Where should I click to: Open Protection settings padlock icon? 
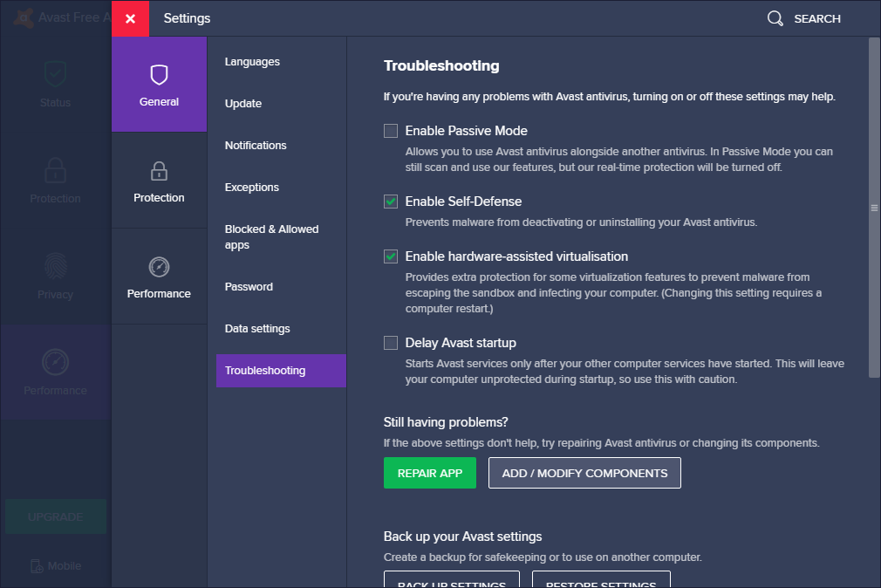(x=159, y=171)
